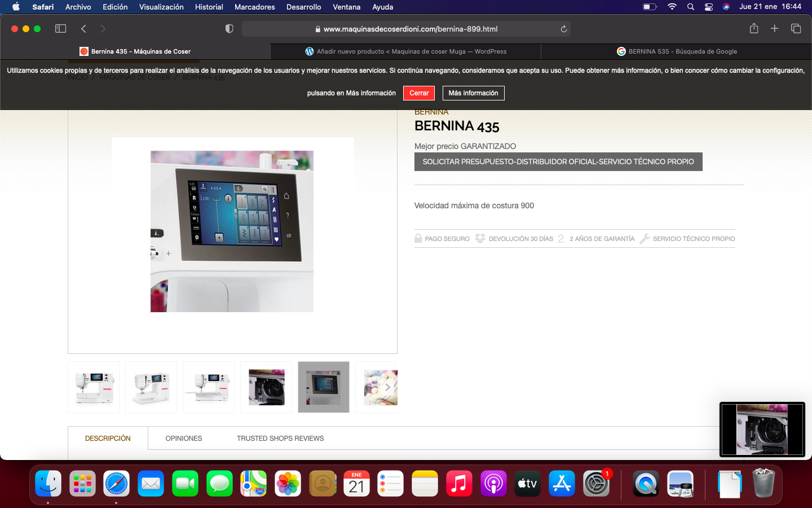Open Spotlight search in menu bar
812x508 pixels.
click(x=691, y=7)
